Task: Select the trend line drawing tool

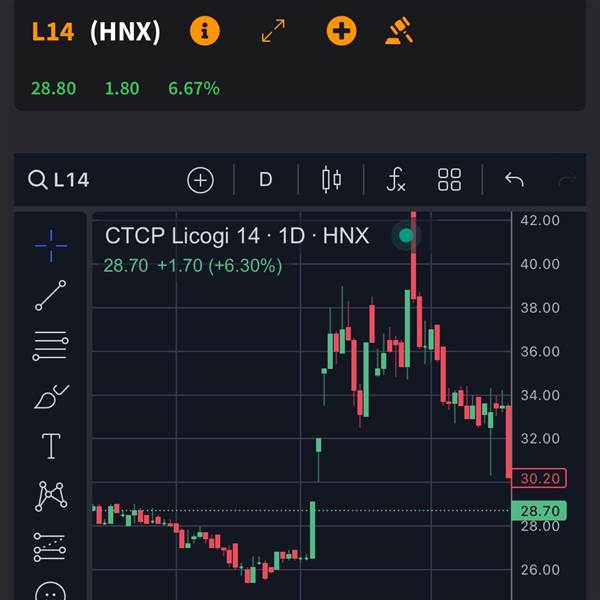Action: tap(51, 295)
